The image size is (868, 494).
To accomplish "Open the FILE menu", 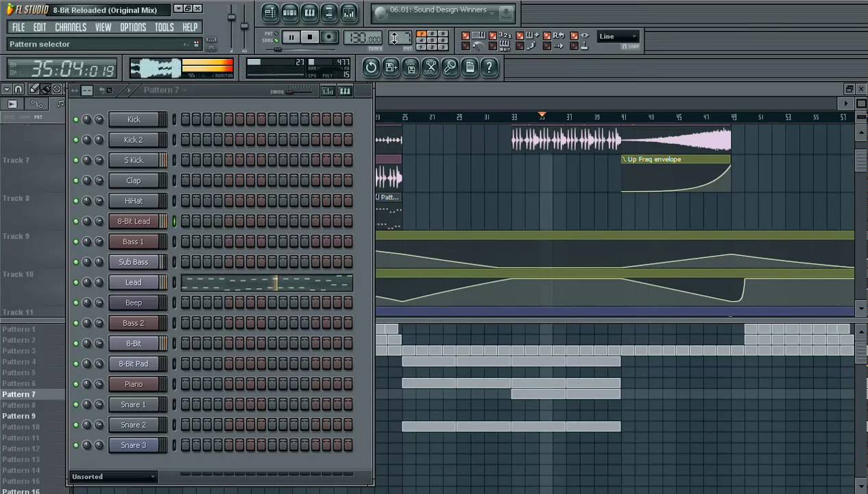I will click(x=19, y=27).
